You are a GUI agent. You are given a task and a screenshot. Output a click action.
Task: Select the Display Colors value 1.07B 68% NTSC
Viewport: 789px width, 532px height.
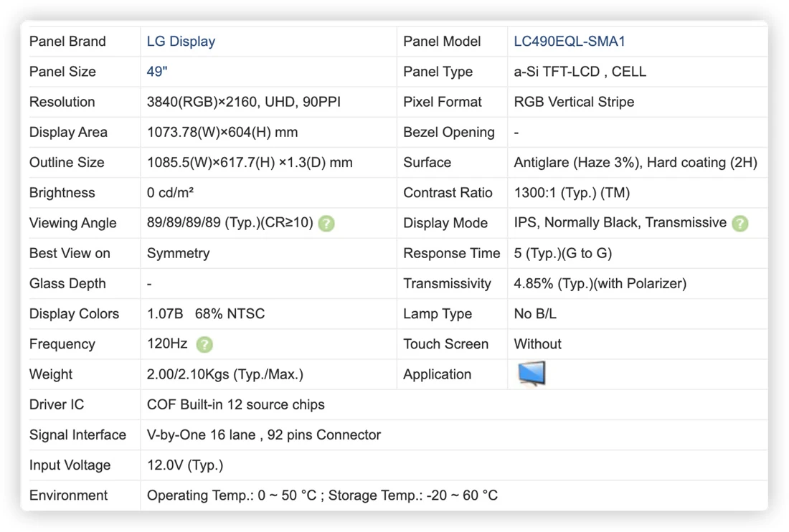click(206, 314)
